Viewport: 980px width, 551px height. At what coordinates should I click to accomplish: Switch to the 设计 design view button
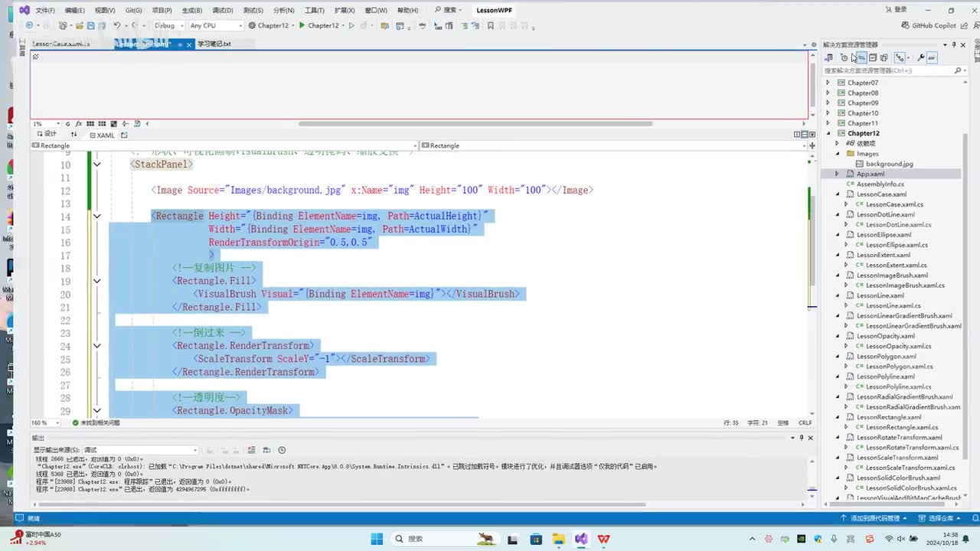(x=47, y=135)
